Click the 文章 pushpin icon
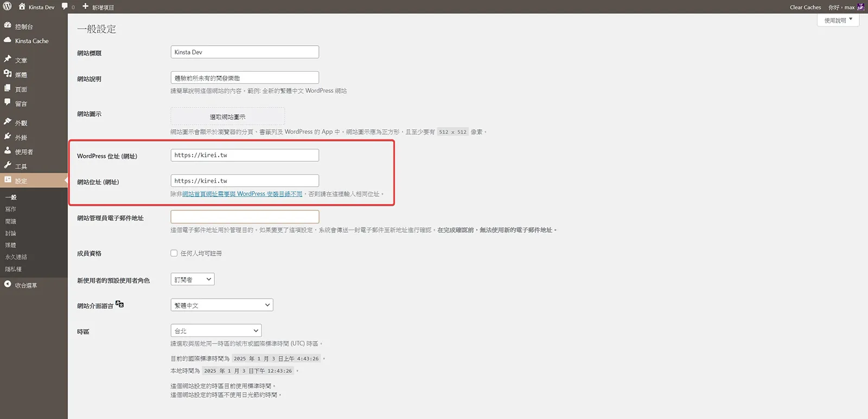The height and width of the screenshot is (419, 868). (x=8, y=59)
